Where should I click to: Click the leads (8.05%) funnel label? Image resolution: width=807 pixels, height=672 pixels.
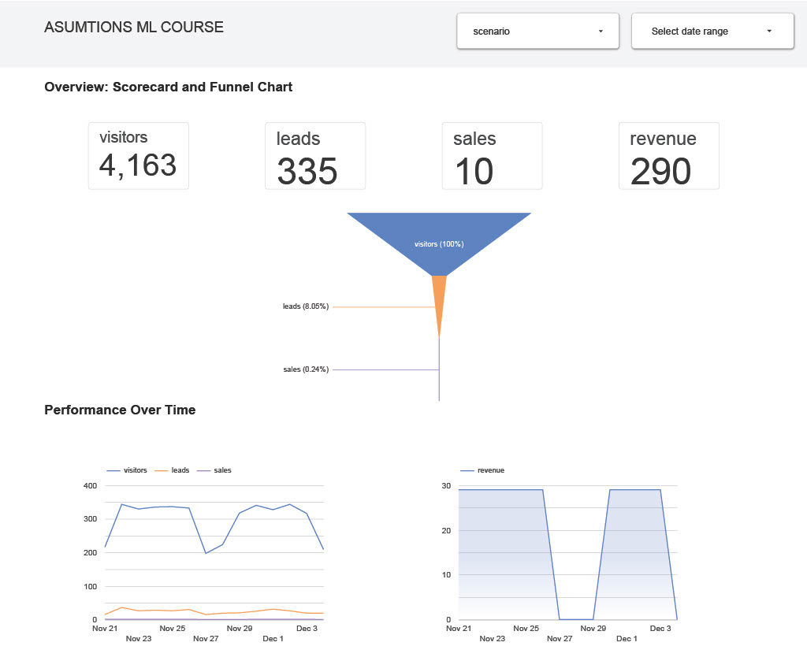tap(305, 306)
